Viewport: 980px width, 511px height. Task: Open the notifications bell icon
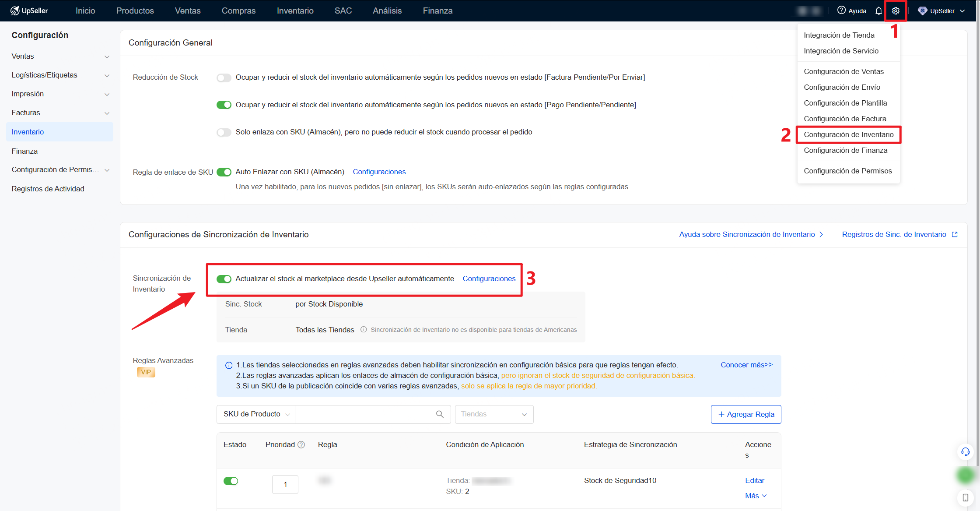(x=878, y=11)
